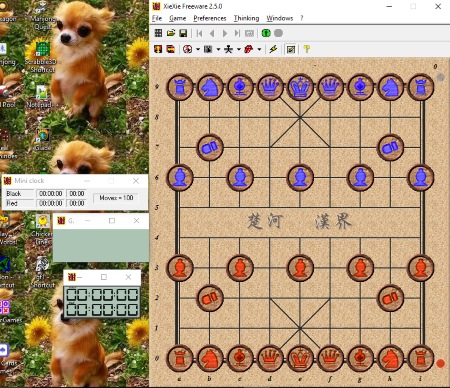Image resolution: width=450 pixels, height=388 pixels.
Task: Select the red elephant on c0
Action: click(x=240, y=358)
